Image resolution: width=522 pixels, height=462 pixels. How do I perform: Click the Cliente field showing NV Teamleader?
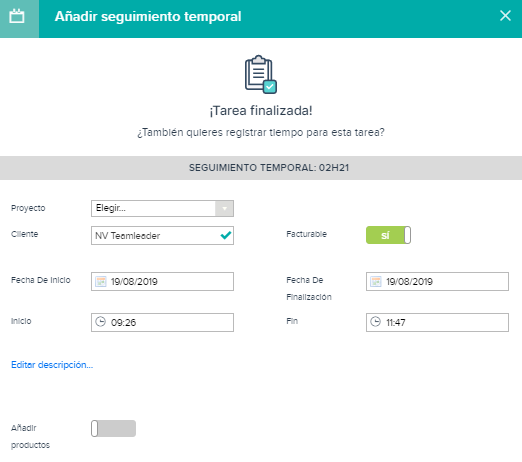pyautogui.click(x=162, y=235)
